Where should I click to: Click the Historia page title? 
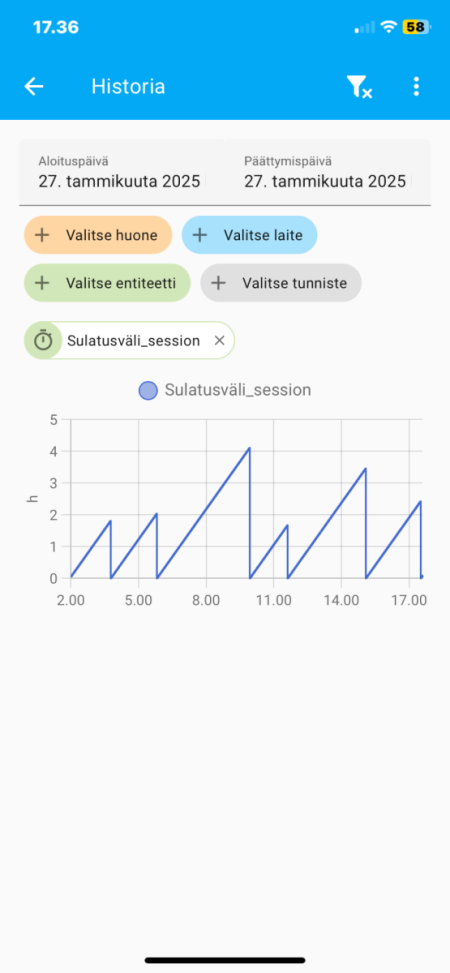128,86
